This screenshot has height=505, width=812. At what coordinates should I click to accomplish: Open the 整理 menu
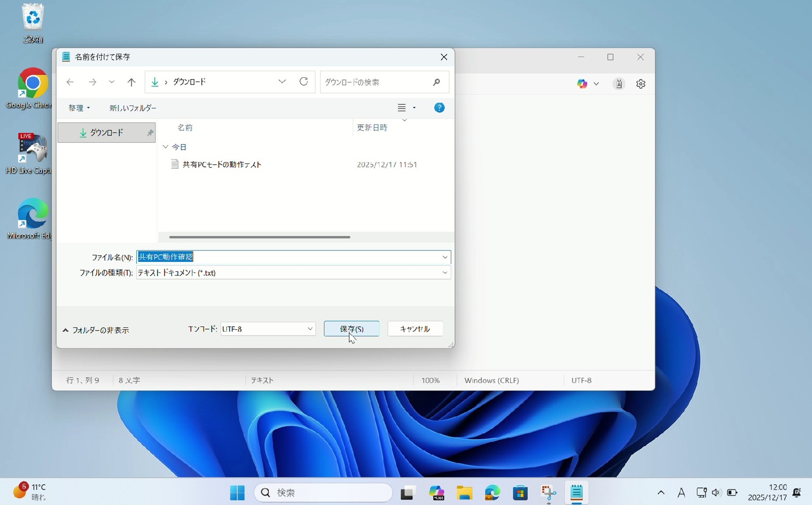pos(79,108)
